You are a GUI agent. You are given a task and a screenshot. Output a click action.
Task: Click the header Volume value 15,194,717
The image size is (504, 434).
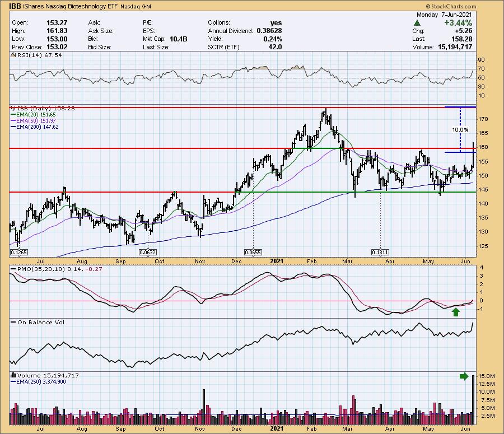pyautogui.click(x=455, y=47)
